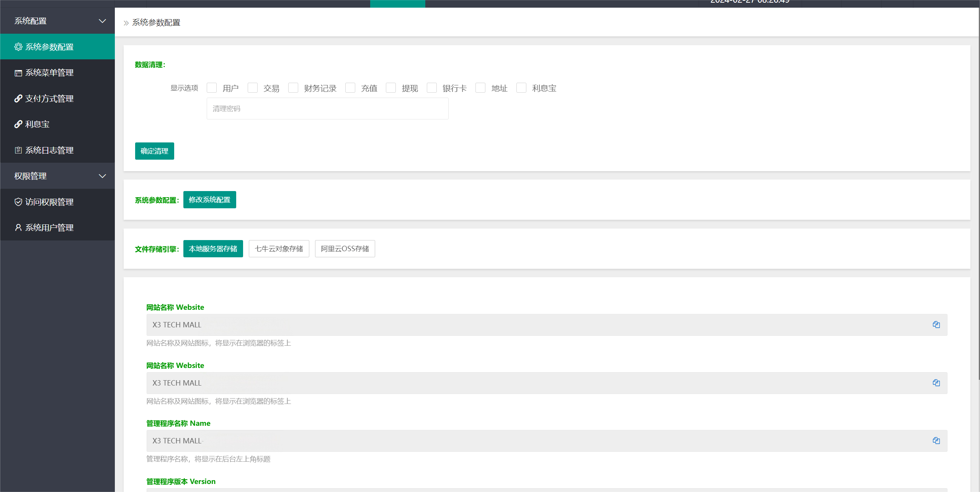Click the clipboard icon for 系统日志管理
This screenshot has height=492, width=980.
tap(18, 150)
